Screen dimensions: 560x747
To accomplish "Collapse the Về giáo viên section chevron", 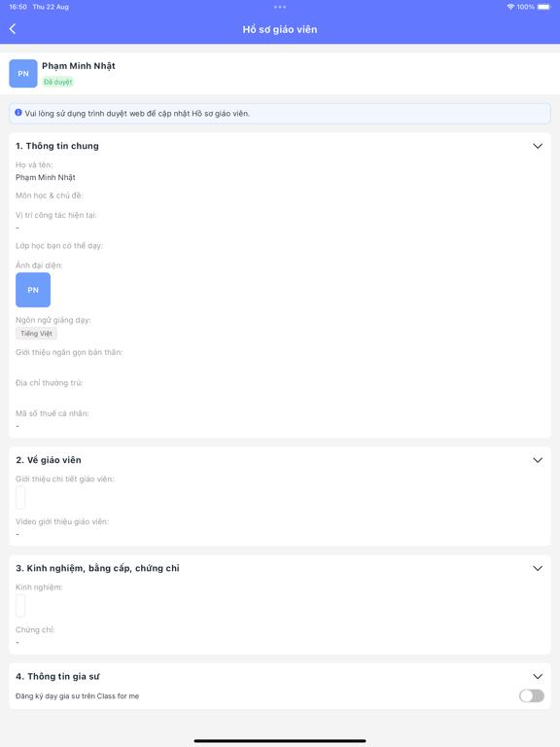I will (x=538, y=460).
